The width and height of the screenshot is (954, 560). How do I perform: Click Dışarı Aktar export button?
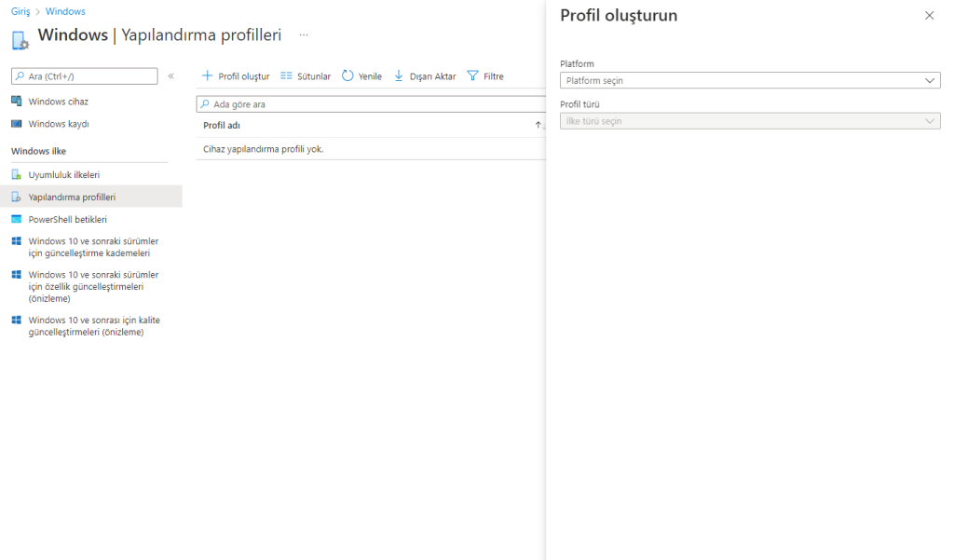425,76
